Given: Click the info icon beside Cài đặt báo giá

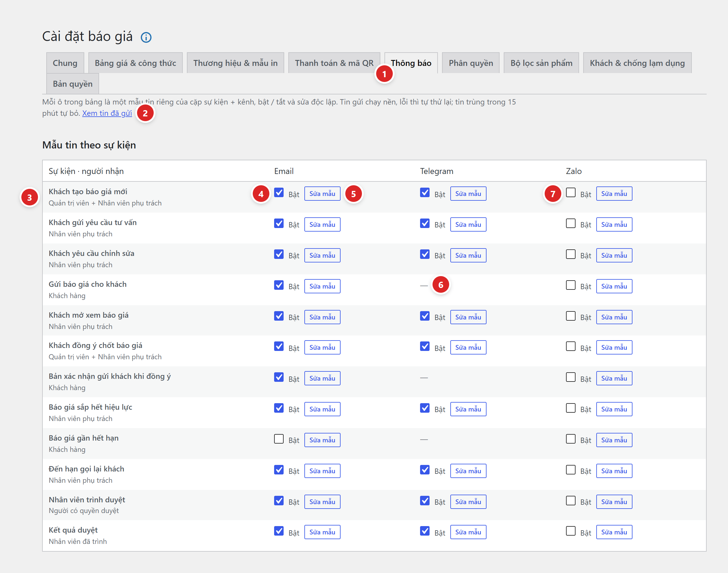Looking at the screenshot, I should tap(146, 37).
